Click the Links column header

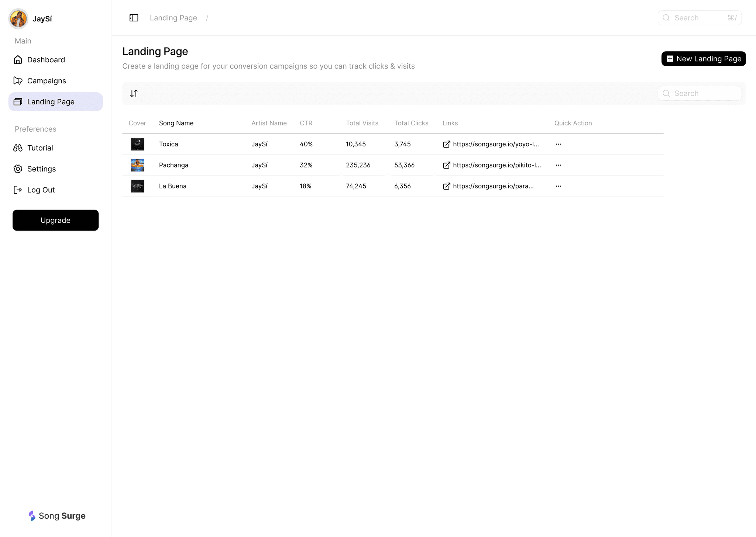[x=450, y=123]
